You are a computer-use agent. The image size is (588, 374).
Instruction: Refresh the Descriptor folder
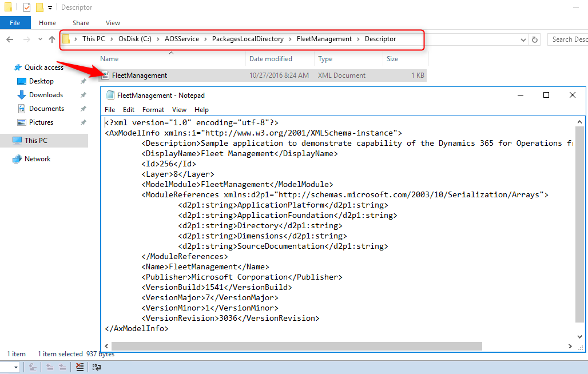[x=535, y=39]
